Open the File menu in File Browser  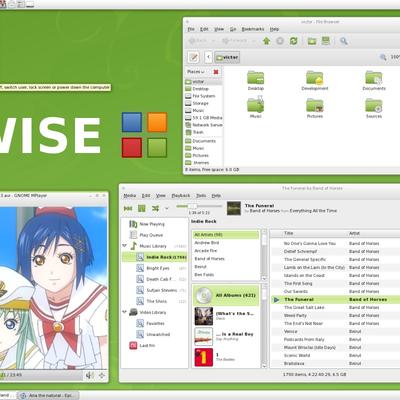pos(191,29)
